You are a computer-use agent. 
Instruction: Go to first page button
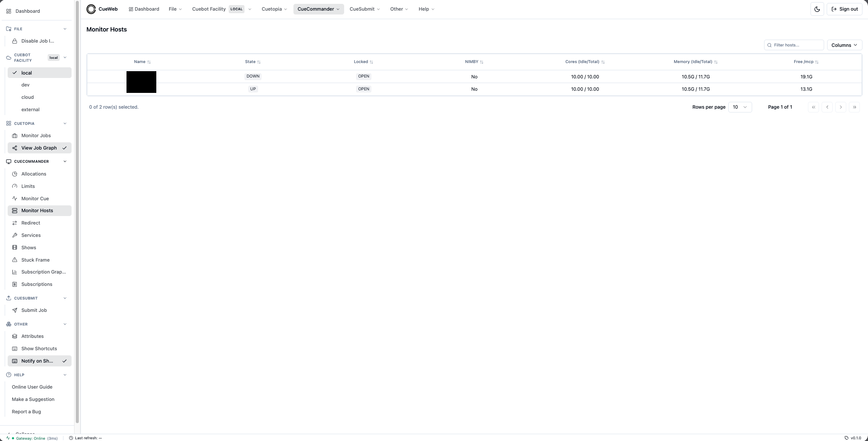[813, 107]
